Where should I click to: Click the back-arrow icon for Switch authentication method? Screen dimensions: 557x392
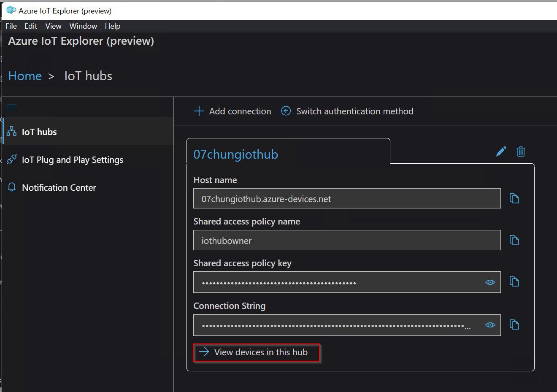(x=286, y=111)
